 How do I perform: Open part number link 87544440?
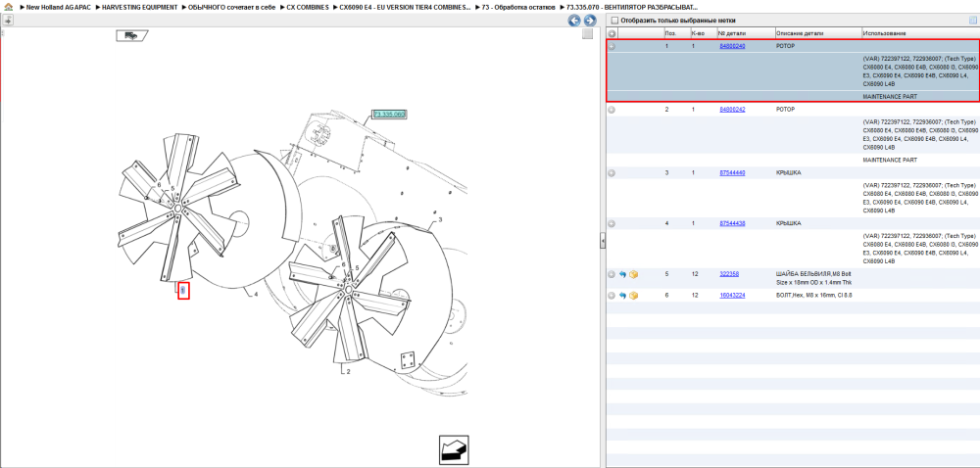click(732, 173)
